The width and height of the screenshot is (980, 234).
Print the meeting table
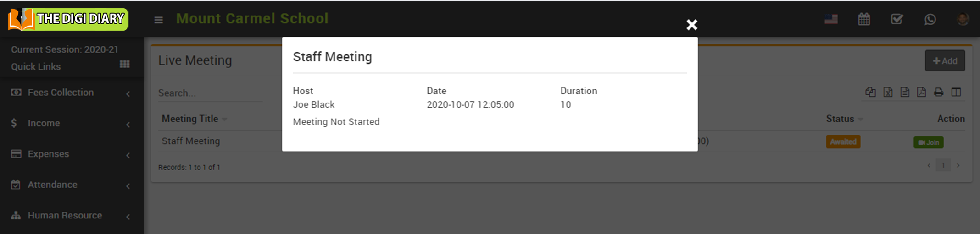click(939, 92)
